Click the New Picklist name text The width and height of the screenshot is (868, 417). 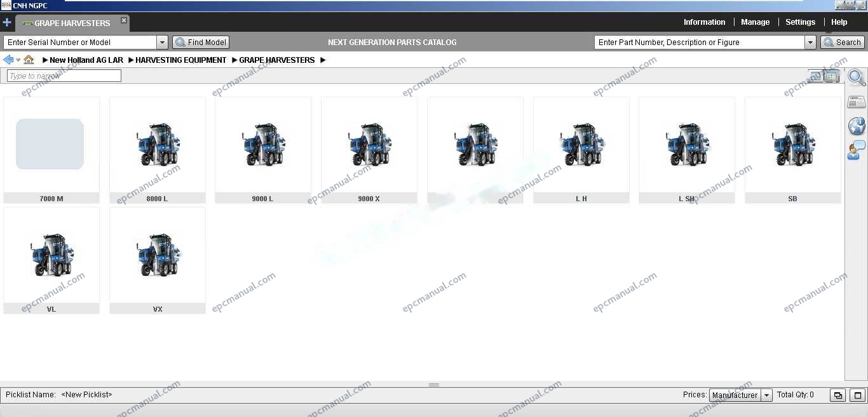point(86,395)
